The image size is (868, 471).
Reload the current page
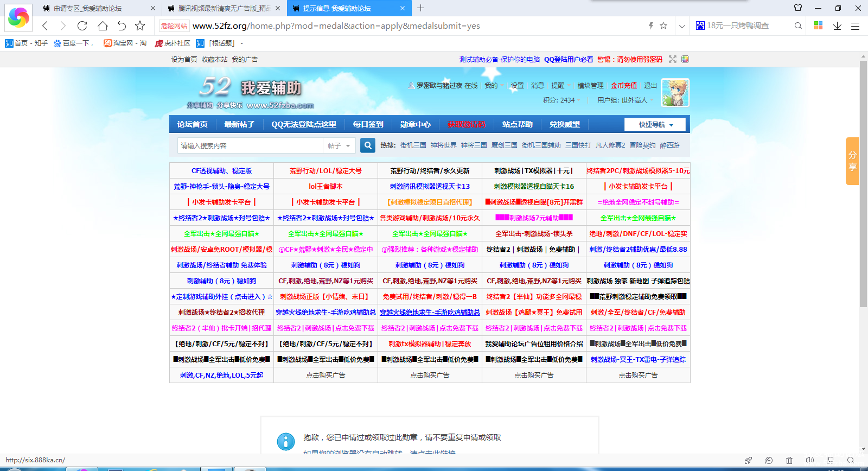(82, 26)
